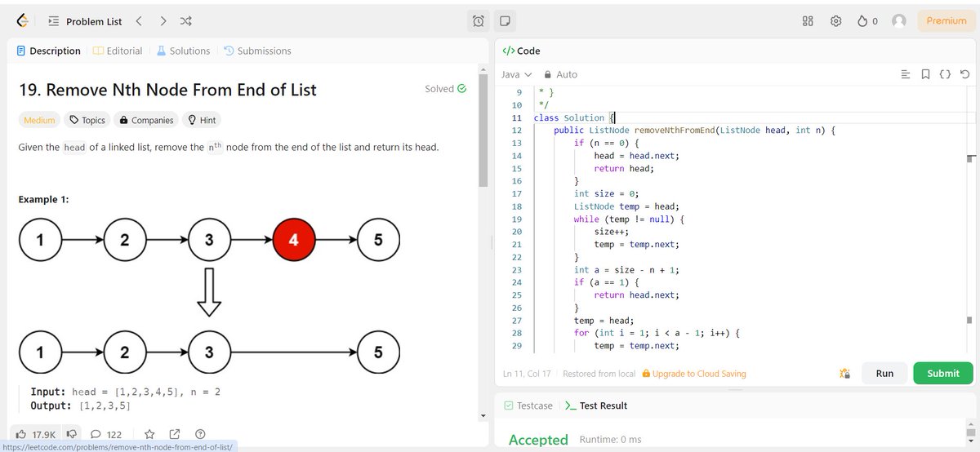Click line number 23 in the gutter

(x=515, y=269)
